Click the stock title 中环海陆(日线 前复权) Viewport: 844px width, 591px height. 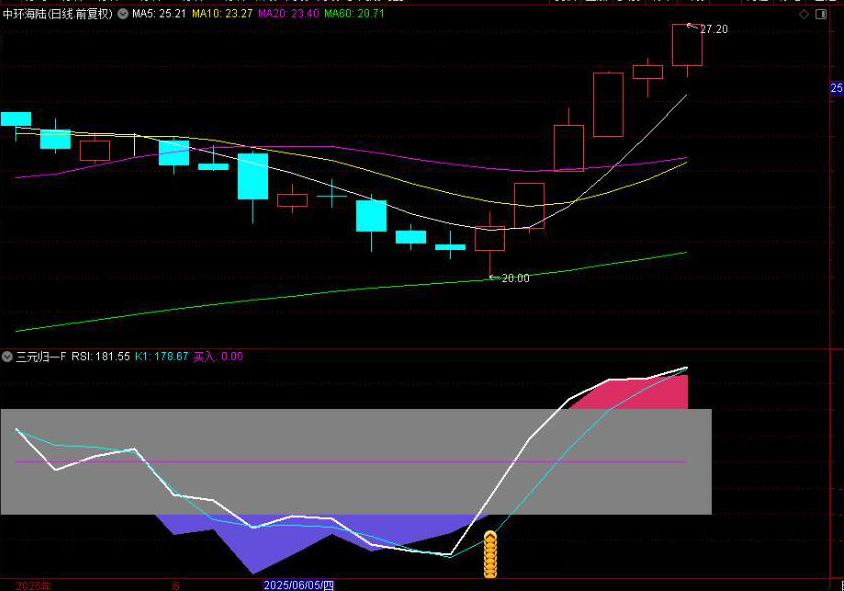coord(59,15)
